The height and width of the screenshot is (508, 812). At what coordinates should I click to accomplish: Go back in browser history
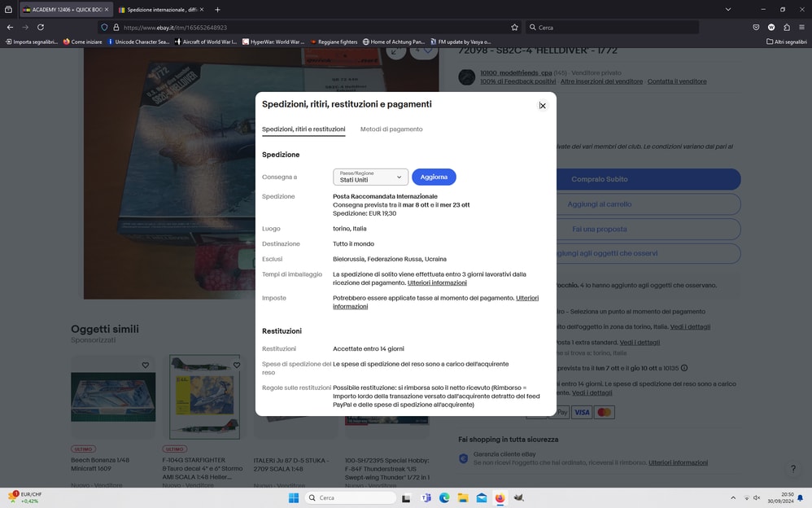[10, 27]
